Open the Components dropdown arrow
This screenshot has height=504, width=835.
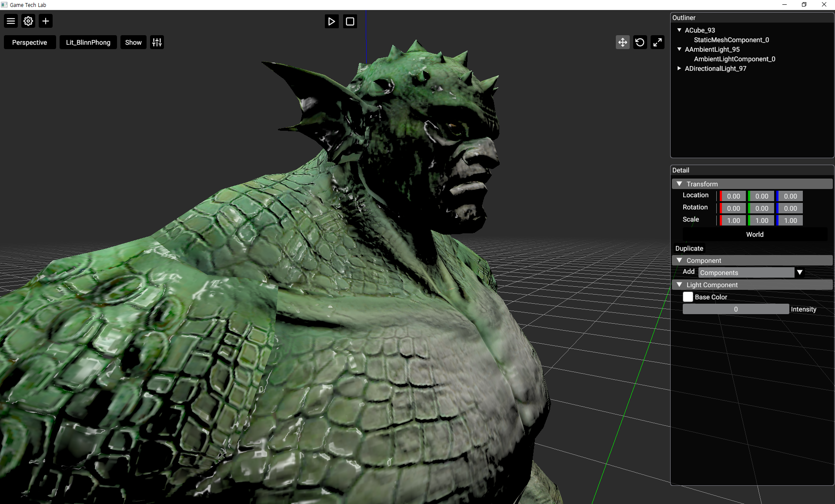click(x=799, y=272)
